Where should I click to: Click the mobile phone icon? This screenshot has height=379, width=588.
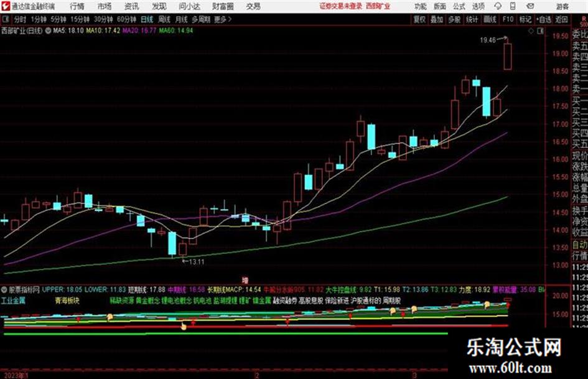click(x=513, y=6)
